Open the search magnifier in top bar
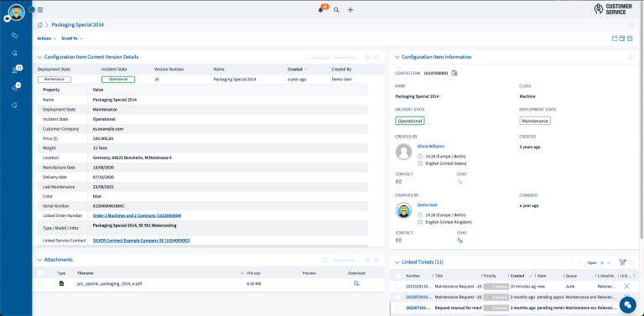Screen dimensions: 644x316 (336, 10)
